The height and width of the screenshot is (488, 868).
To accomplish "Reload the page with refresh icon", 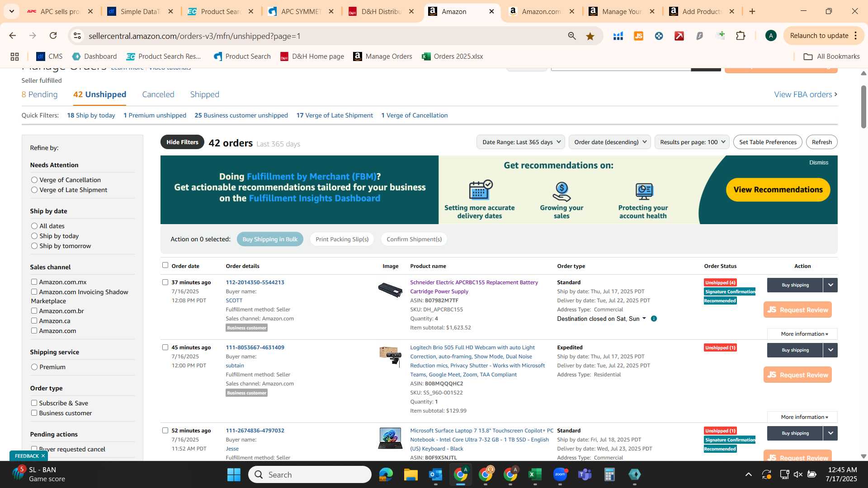I will (x=53, y=36).
